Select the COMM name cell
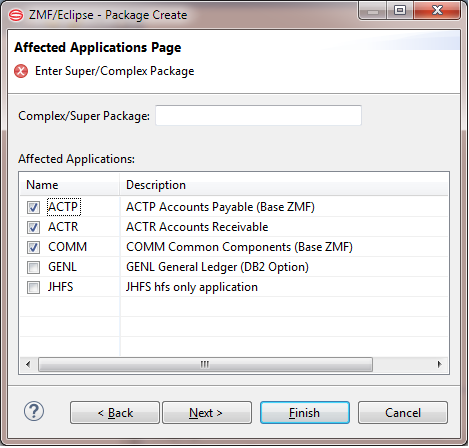This screenshot has width=469, height=448. [67, 247]
